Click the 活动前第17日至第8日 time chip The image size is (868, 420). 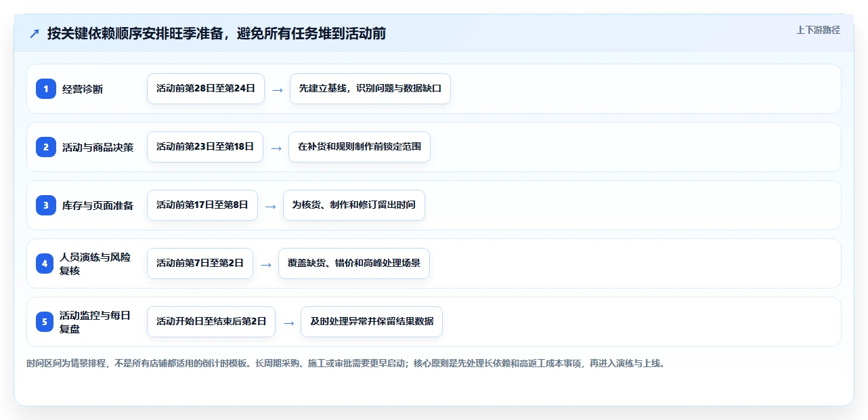[x=202, y=205]
